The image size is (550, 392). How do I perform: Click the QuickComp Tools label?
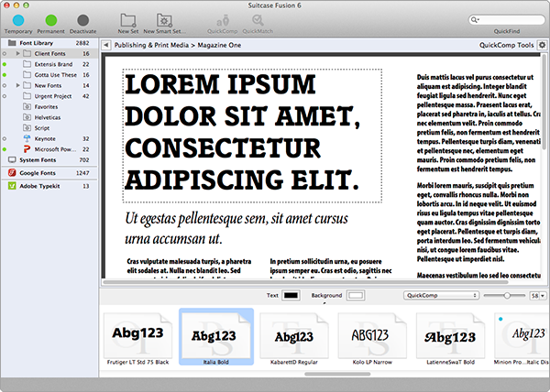point(506,45)
